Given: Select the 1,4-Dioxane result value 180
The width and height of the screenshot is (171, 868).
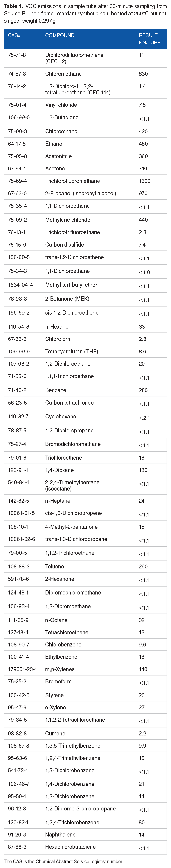Looking at the screenshot, I should click(x=143, y=470).
